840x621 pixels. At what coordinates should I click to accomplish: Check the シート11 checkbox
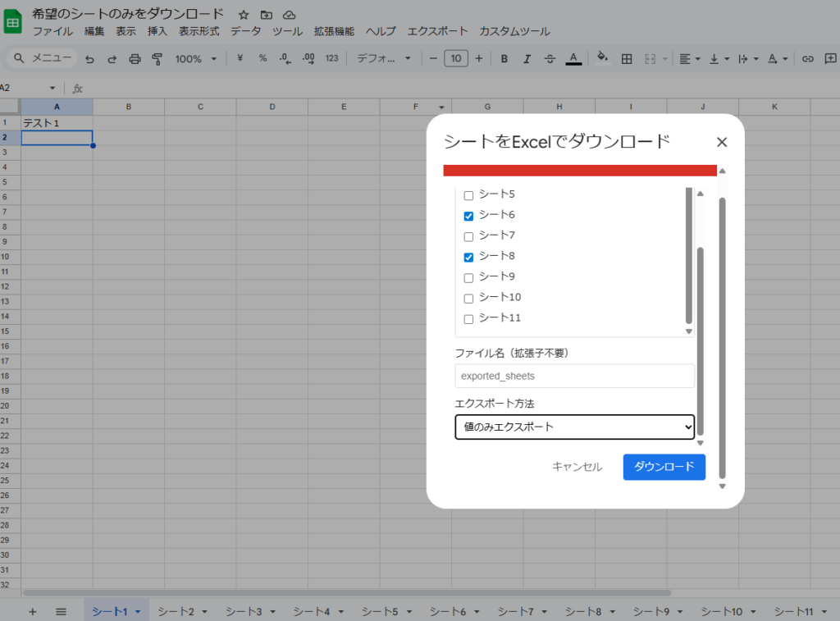click(x=468, y=319)
